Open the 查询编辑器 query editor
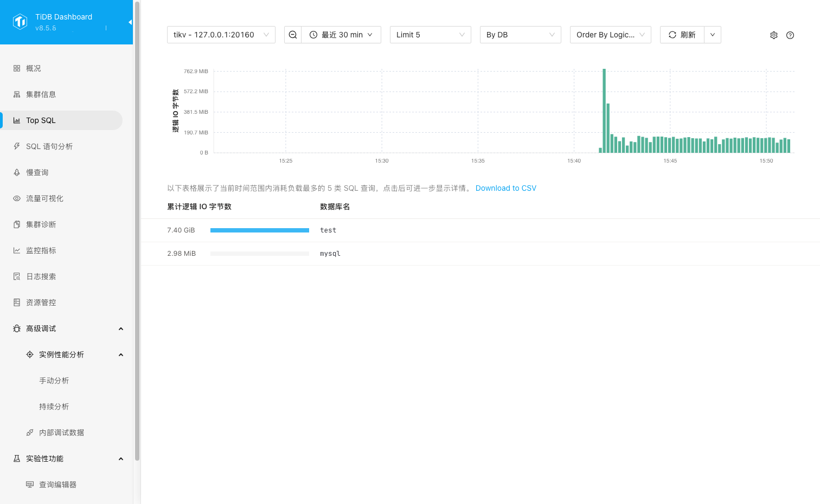 click(57, 484)
